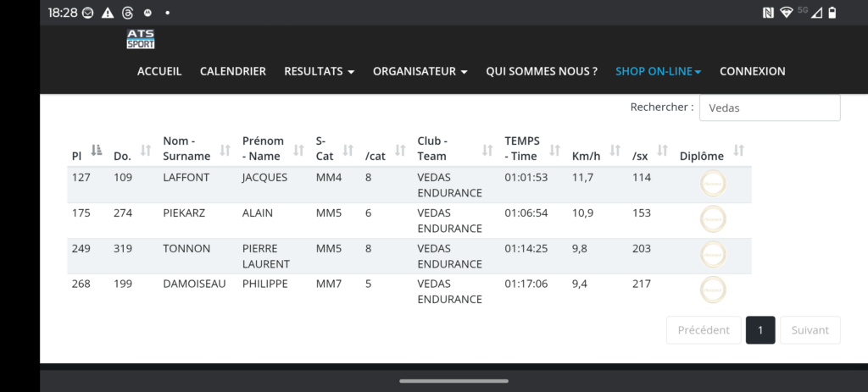
Task: Expand the ORGANISATEUR dropdown menu
Action: pos(420,72)
